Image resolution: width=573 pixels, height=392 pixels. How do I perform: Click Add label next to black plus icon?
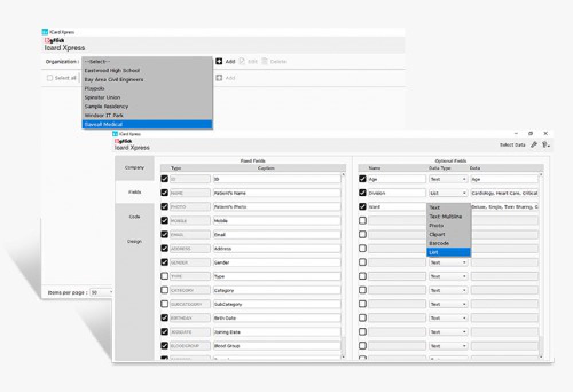coord(230,61)
